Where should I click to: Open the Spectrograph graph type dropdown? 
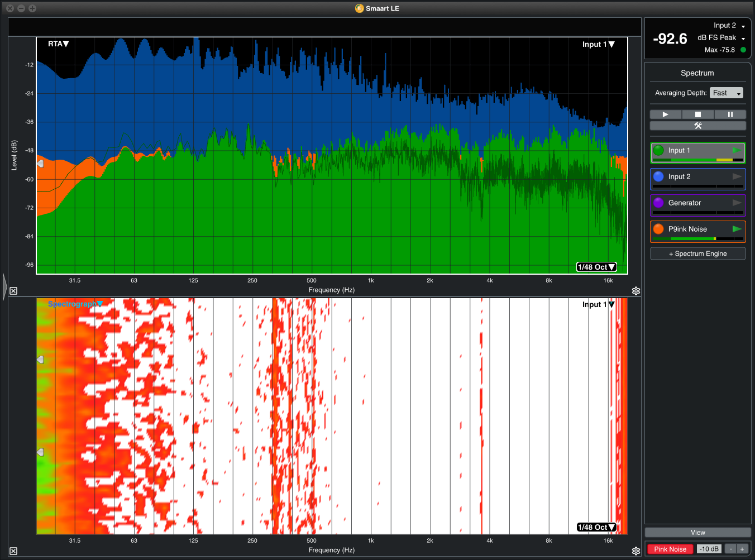(75, 304)
